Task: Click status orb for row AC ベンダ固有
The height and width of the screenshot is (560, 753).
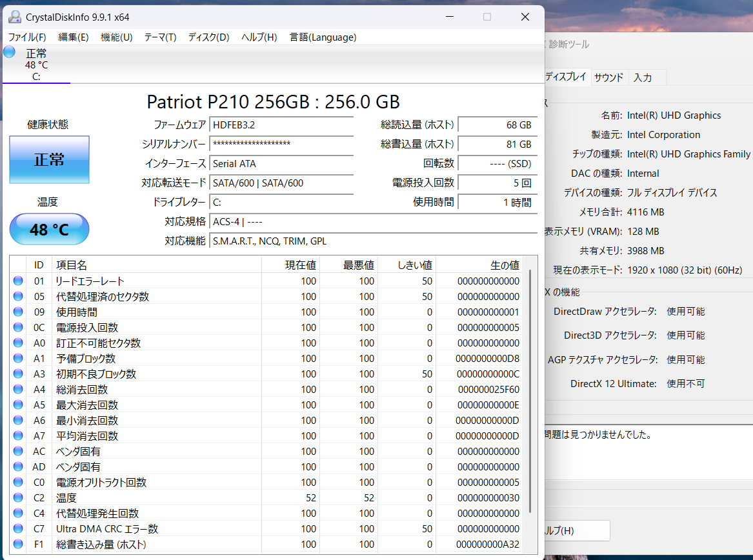Action: click(x=18, y=451)
